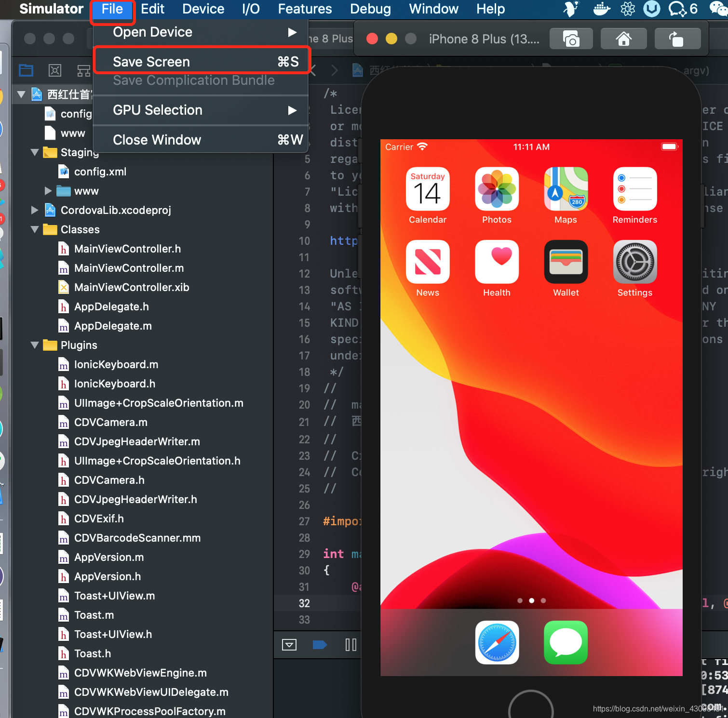Click the blue breakpoint activation icon
Image resolution: width=728 pixels, height=718 pixels.
[320, 645]
